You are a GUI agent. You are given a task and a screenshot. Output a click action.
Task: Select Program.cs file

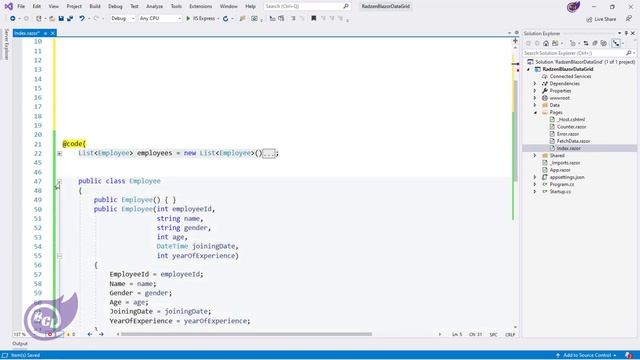562,184
